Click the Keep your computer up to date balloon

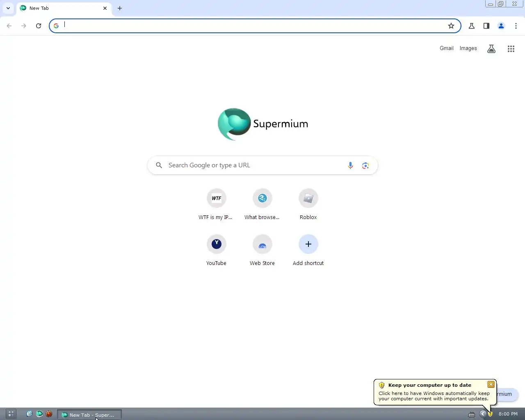click(435, 392)
